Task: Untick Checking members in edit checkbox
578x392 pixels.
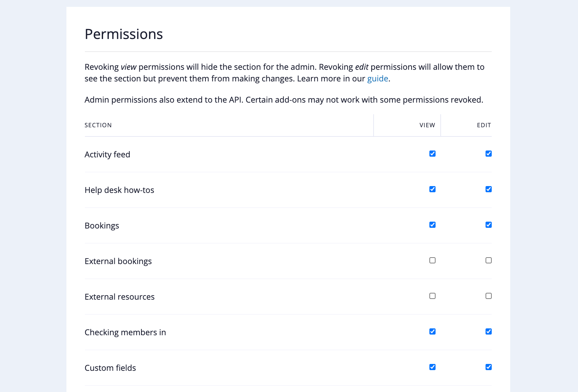Action: click(x=489, y=331)
